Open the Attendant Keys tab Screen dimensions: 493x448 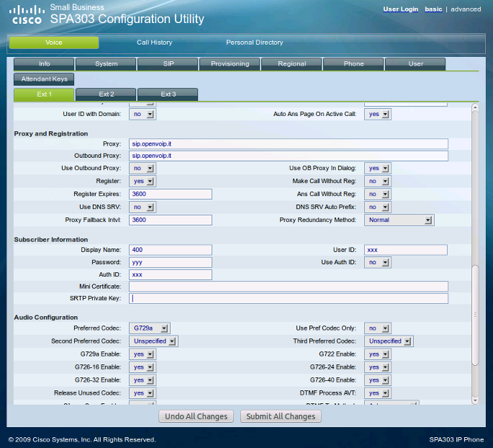click(x=44, y=79)
